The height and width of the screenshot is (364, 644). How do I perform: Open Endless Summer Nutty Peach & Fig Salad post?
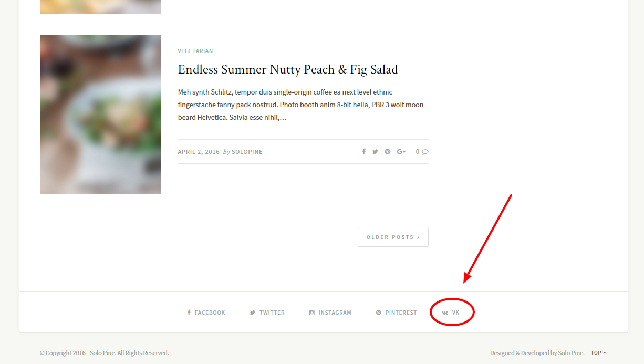(x=288, y=69)
